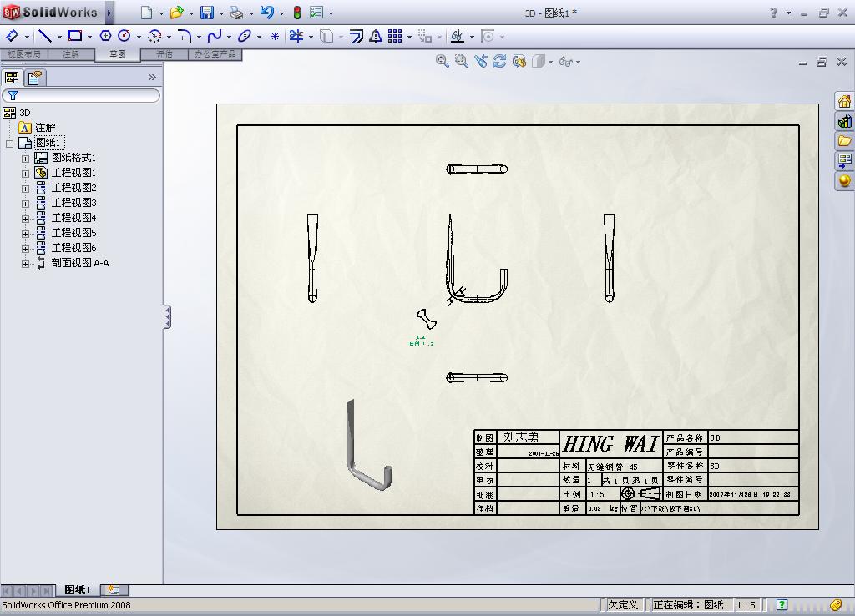Viewport: 855px width, 616px height.
Task: Open the SolidWorks menu flyout arrow
Action: pos(109,13)
